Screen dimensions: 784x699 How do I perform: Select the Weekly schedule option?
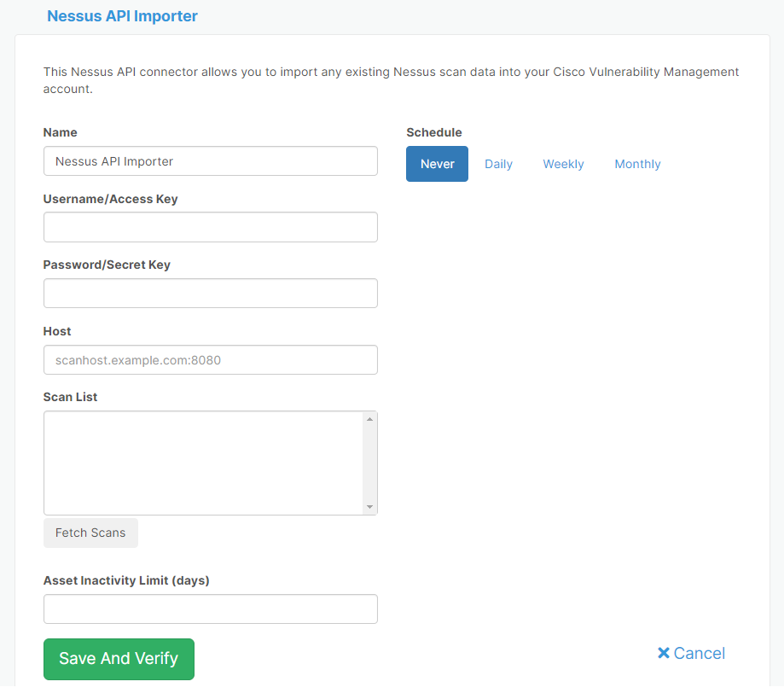tap(564, 164)
